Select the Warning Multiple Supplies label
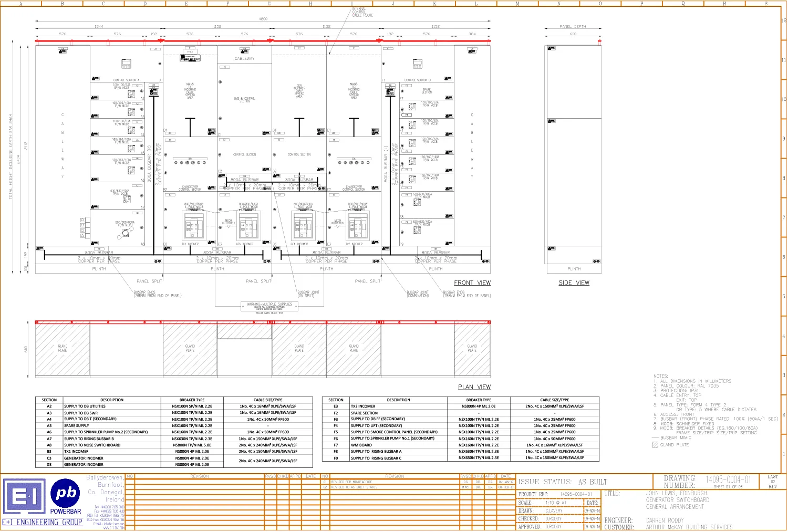Screen dimensions: 788x532 tap(269, 306)
